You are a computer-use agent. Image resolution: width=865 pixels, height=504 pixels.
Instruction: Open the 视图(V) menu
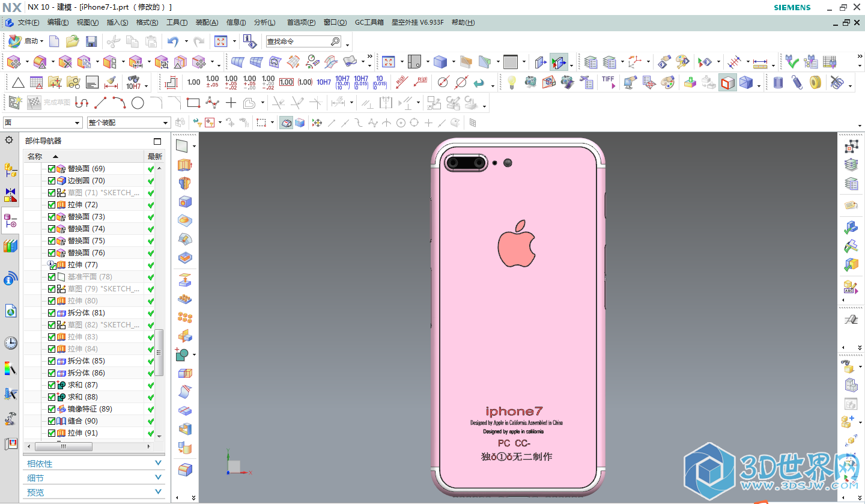88,22
